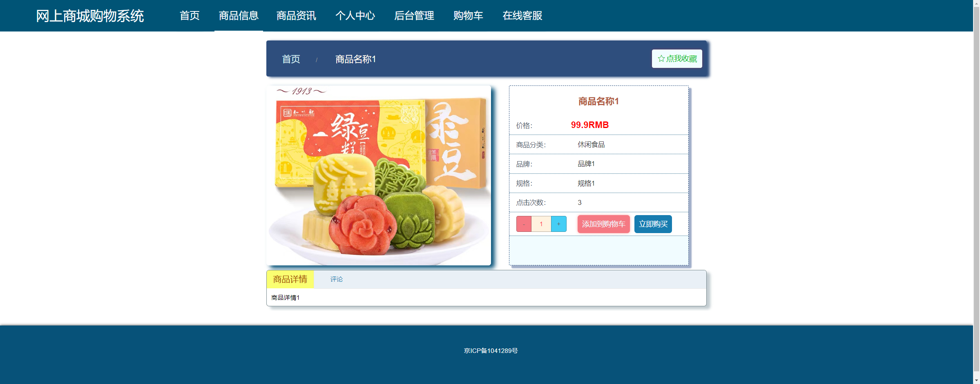Select the 商品详情 product details tab

tap(290, 279)
